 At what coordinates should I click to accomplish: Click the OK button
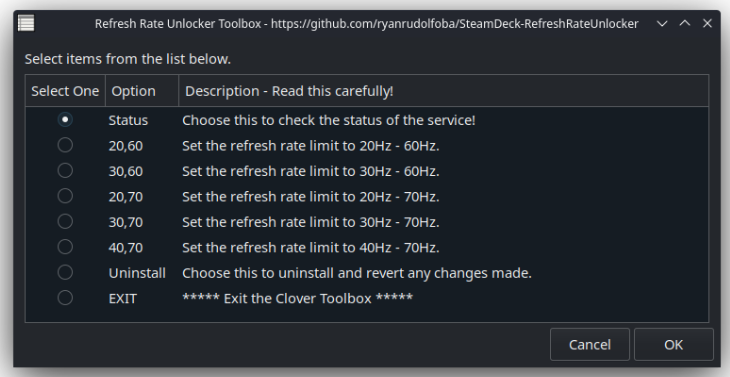coord(673,344)
